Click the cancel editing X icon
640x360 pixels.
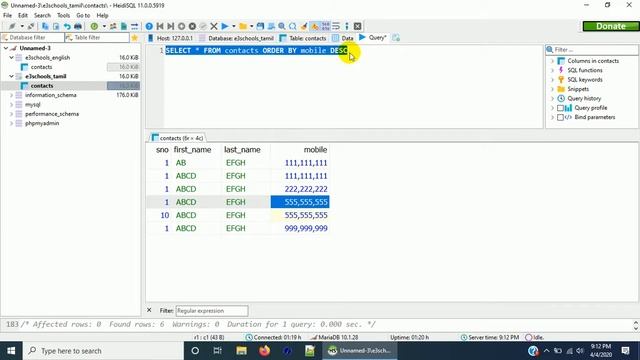[x=213, y=26]
